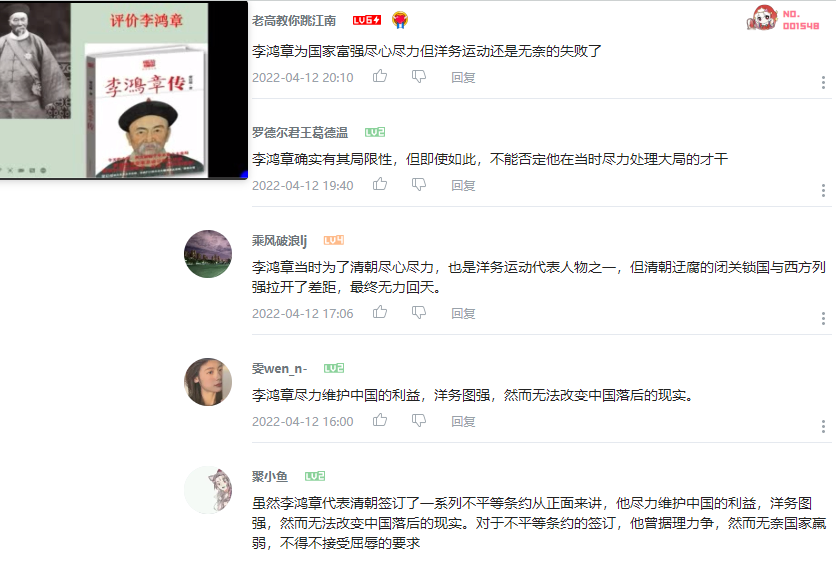Screen dimensions: 836x570
Task: Open more options on the 19:40 comment
Action: click(823, 190)
